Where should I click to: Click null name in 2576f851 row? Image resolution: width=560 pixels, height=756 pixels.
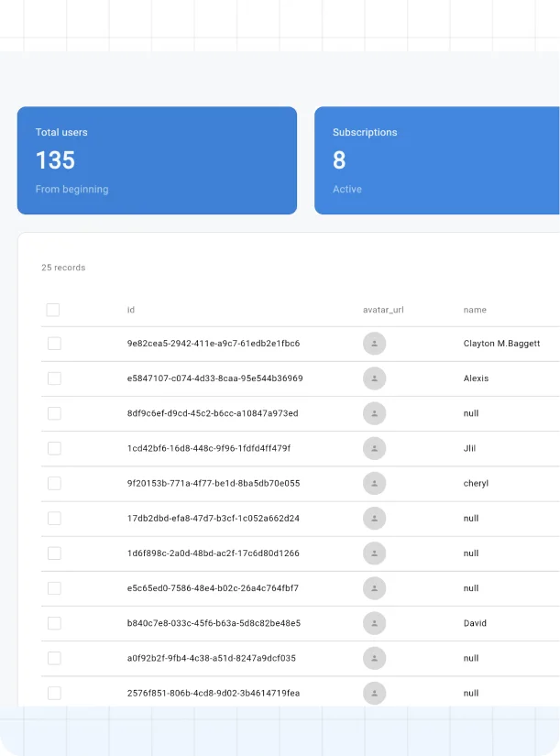(x=471, y=693)
